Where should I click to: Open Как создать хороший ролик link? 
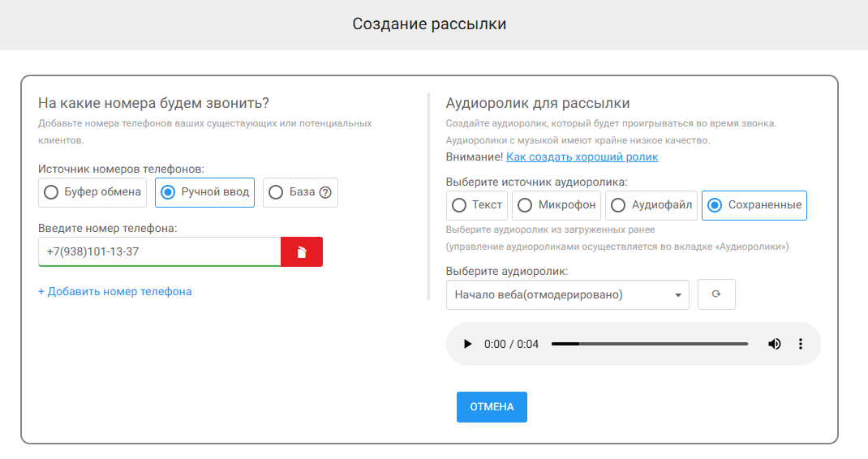[x=582, y=157]
